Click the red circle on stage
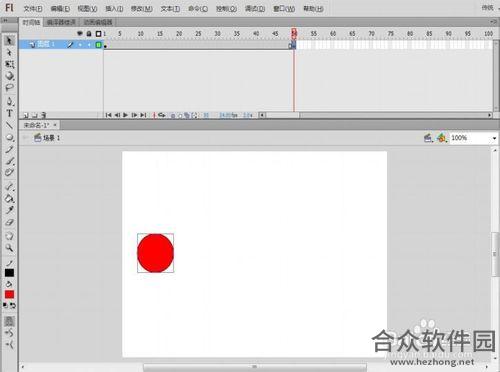 click(x=155, y=253)
